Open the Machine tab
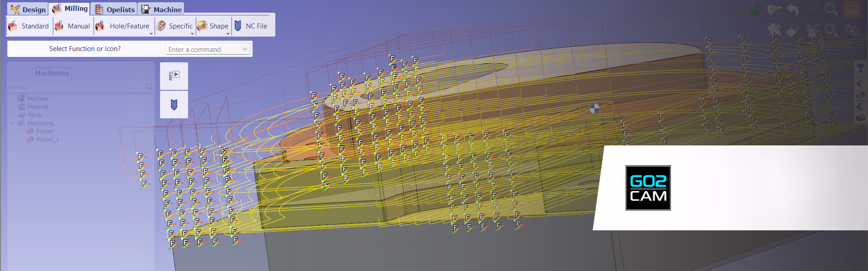The width and height of the screenshot is (868, 271). pos(161,9)
